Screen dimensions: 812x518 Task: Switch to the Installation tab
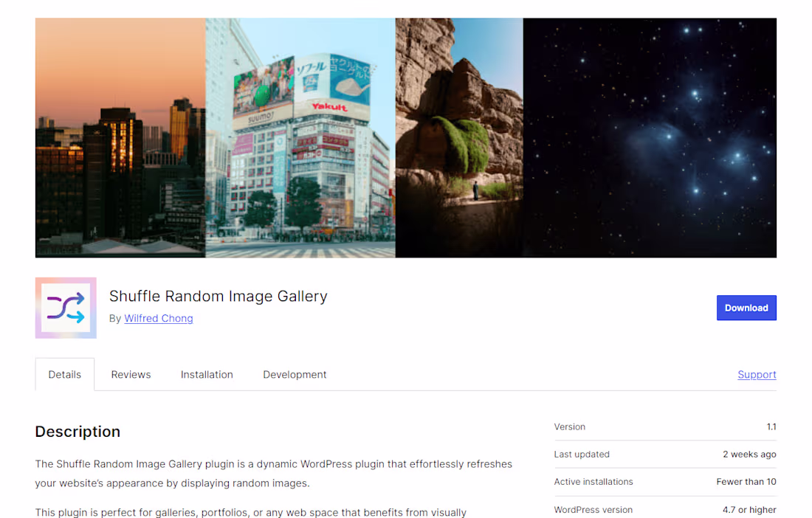click(207, 375)
